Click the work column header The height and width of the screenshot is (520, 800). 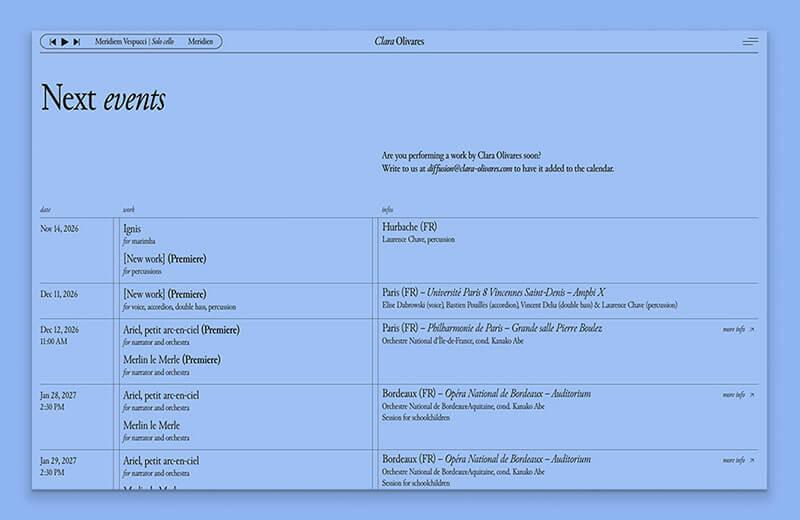129,210
